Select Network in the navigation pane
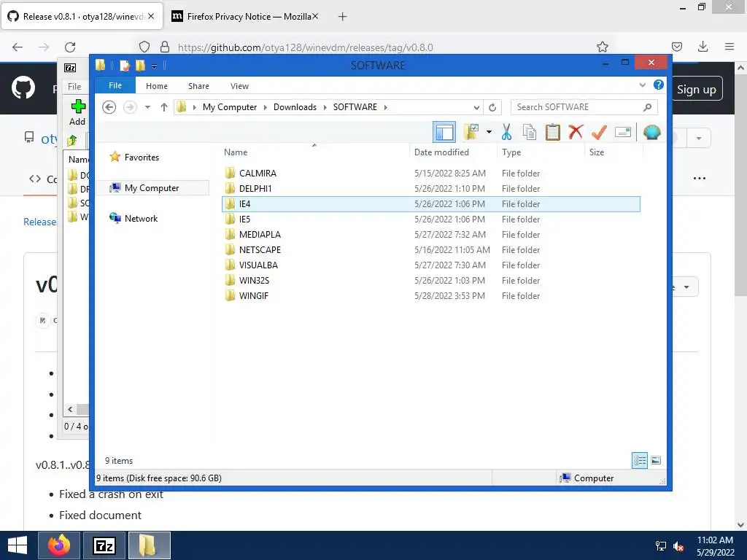Screen dimensions: 747x560 tap(141, 219)
